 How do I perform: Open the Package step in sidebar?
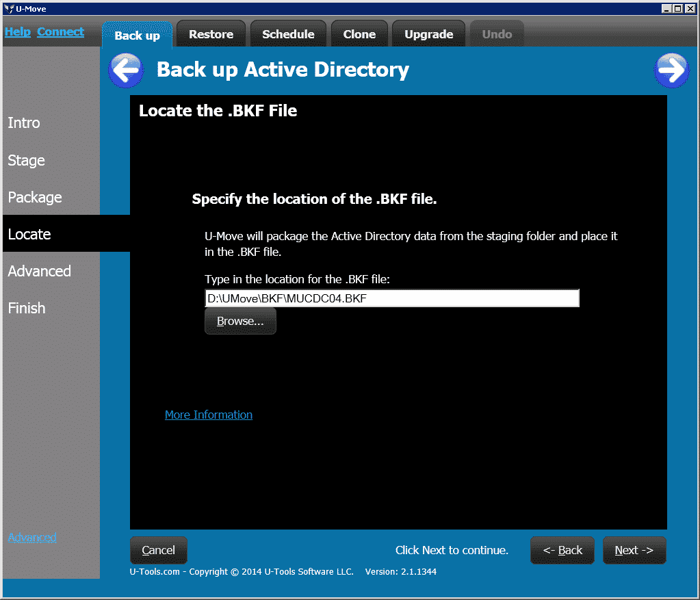[x=35, y=197]
